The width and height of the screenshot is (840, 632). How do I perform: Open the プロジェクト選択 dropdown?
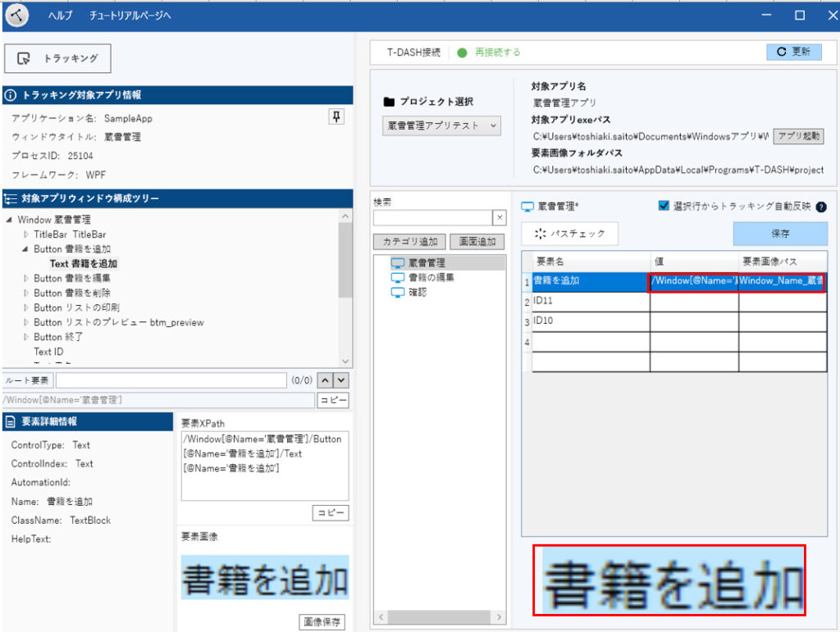441,125
